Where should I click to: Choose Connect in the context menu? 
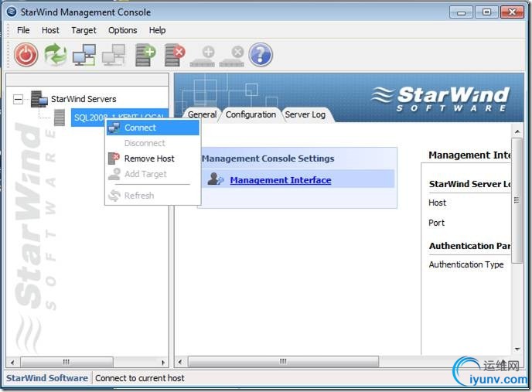[x=152, y=128]
